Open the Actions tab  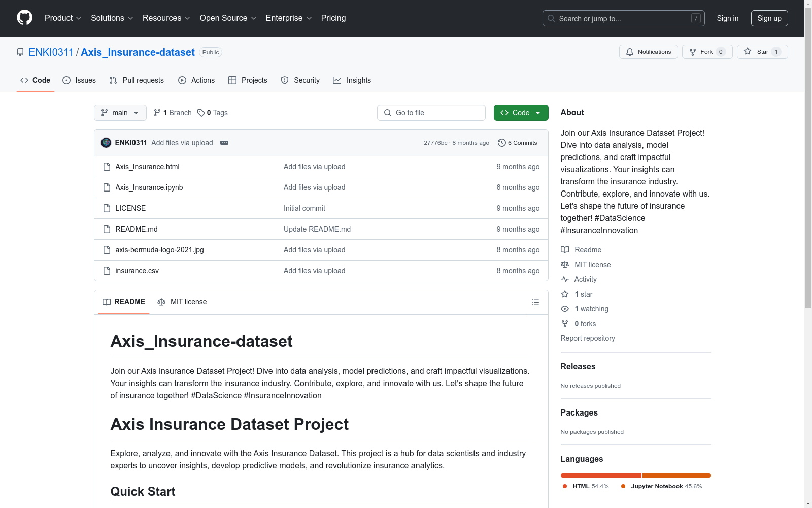[x=196, y=80]
